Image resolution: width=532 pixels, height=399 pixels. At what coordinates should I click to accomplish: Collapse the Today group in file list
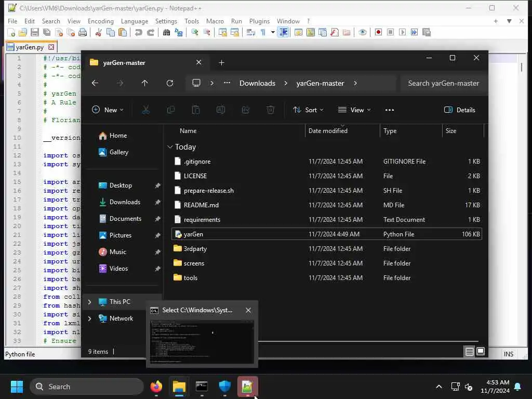click(x=170, y=147)
